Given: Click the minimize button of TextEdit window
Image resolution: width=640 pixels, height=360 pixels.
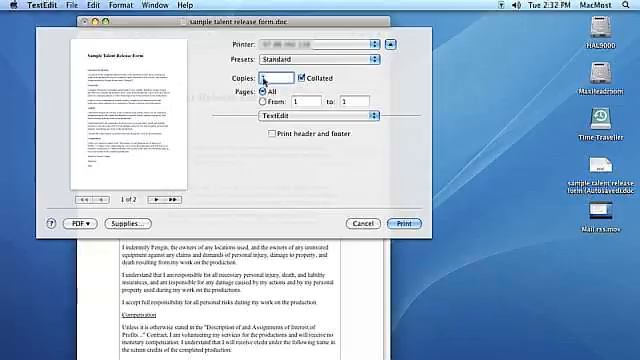Looking at the screenshot, I should click(x=95, y=21).
